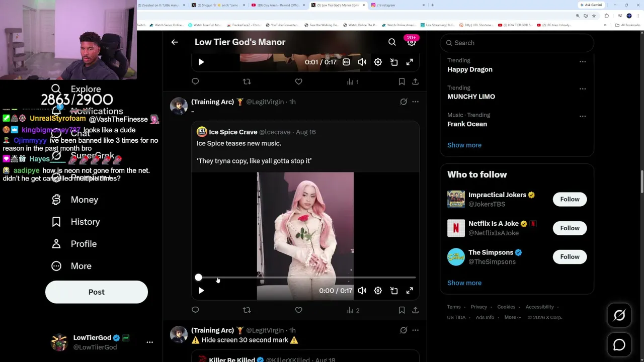Like the top video post
Viewport: 644px width, 362px height.
pyautogui.click(x=298, y=81)
